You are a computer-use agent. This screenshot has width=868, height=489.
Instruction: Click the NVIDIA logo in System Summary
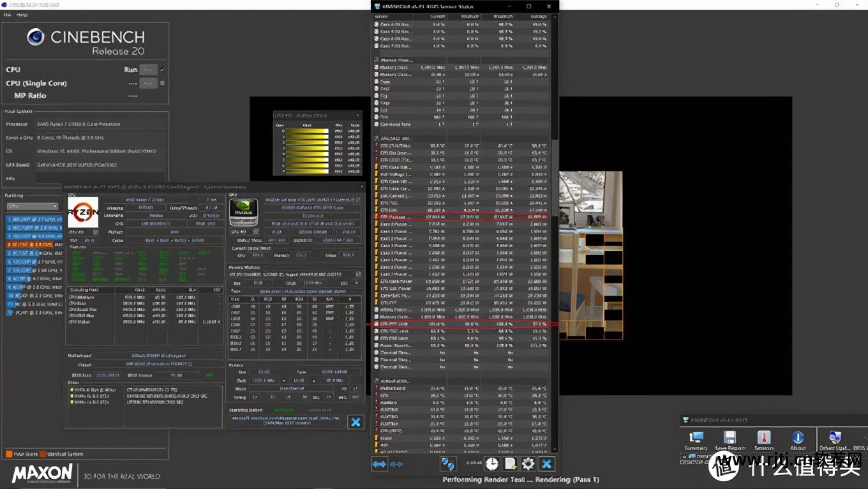pyautogui.click(x=243, y=213)
